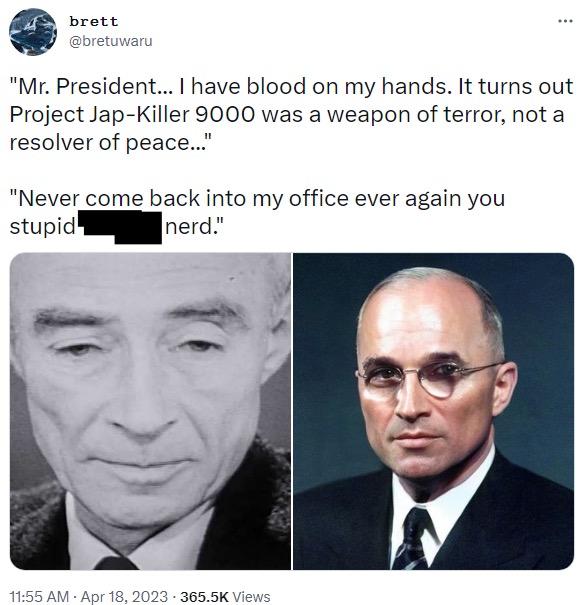Viewport: 588px width, 605px height.
Task: Select the "Mr. President..." opening text
Action: 90,86
